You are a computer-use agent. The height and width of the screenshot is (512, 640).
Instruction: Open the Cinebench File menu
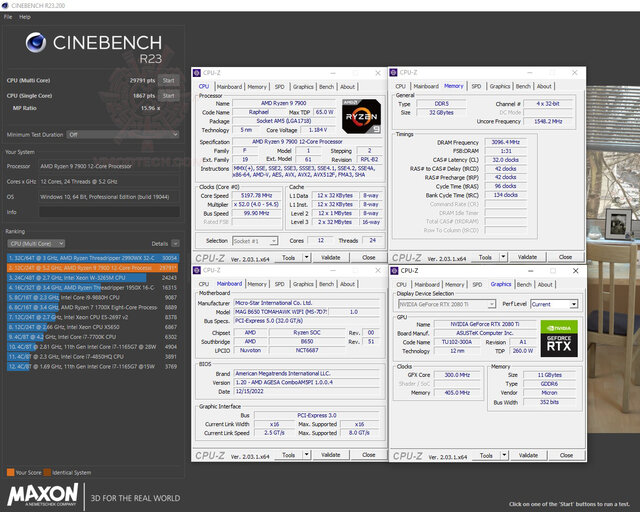pyautogui.click(x=7, y=17)
